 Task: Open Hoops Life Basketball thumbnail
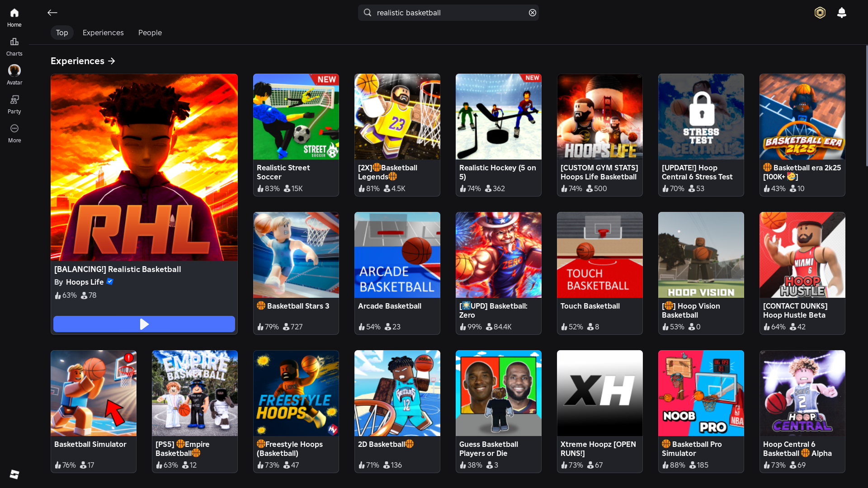click(600, 117)
